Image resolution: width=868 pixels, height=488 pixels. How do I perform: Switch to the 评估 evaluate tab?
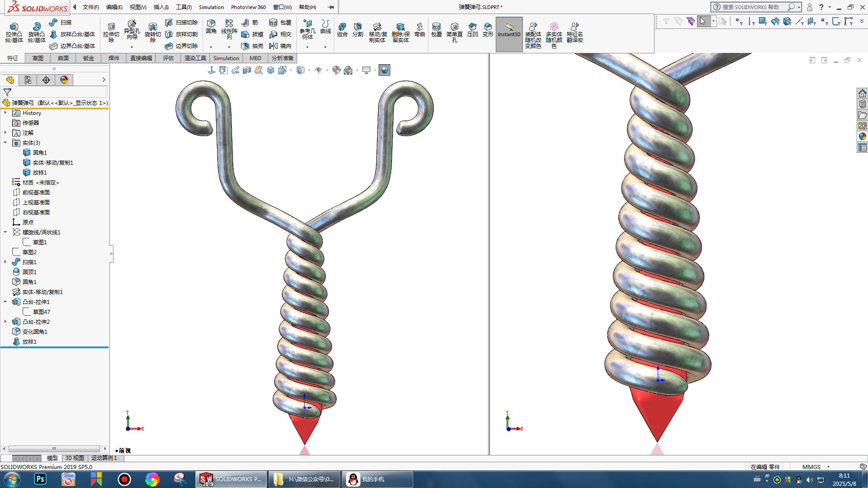pos(168,58)
